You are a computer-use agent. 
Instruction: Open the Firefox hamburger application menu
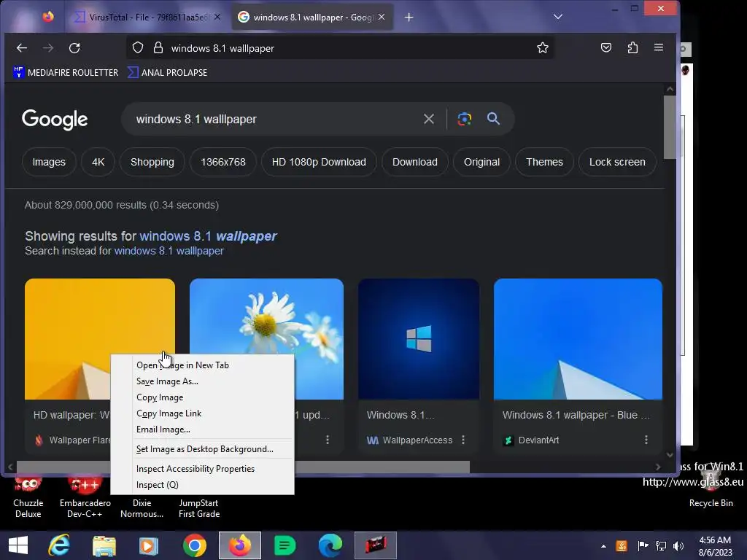659,47
